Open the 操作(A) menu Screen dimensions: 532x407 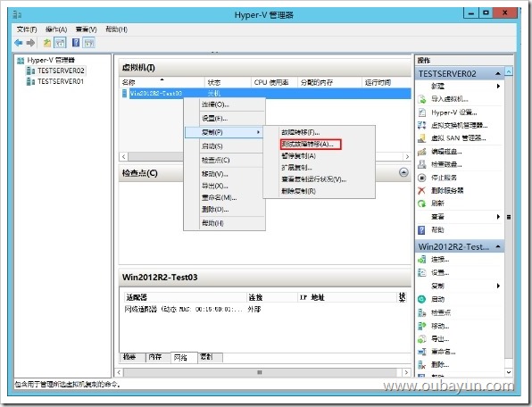(x=56, y=29)
